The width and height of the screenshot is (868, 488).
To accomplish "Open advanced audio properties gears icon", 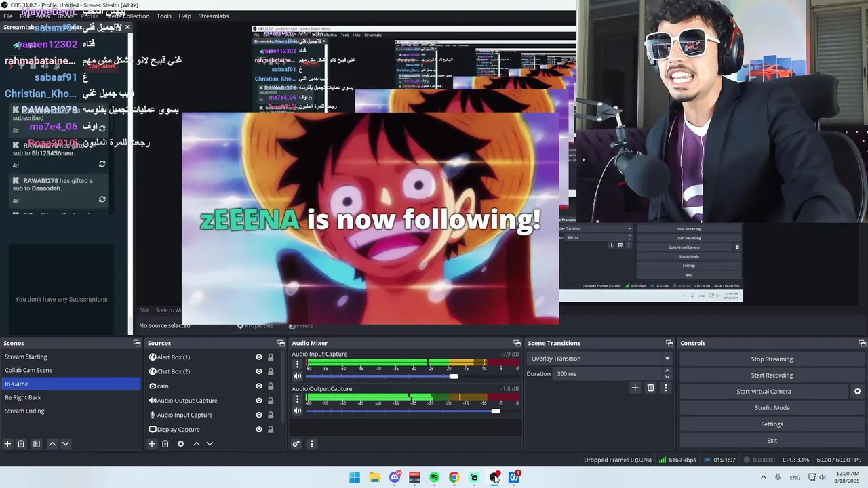I will [x=296, y=444].
